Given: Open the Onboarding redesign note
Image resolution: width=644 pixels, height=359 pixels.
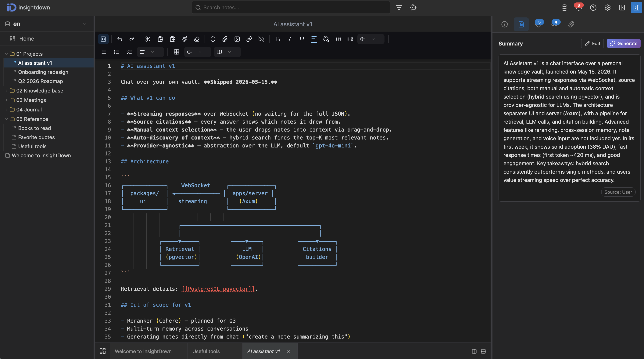Looking at the screenshot, I should pos(43,72).
